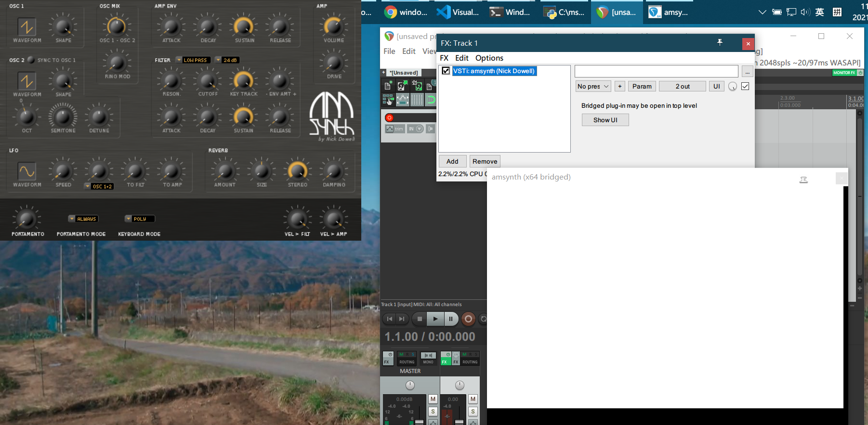
Task: Open REAPER Edit menu
Action: [x=409, y=51]
